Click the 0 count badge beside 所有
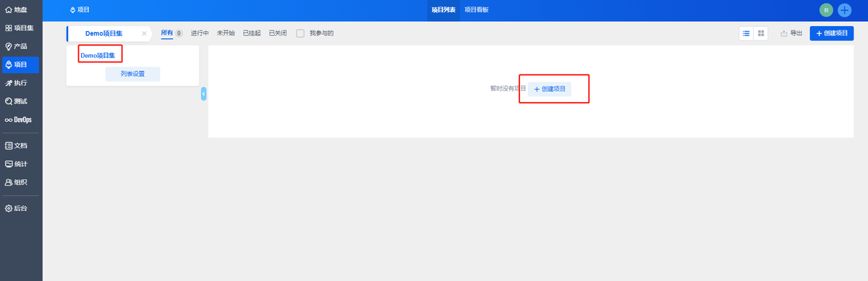 [179, 33]
